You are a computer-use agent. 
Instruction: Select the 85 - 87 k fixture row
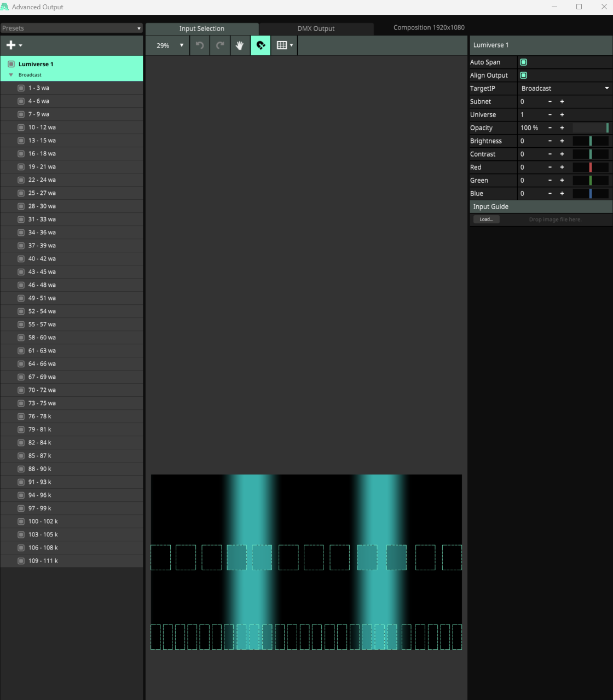[72, 456]
